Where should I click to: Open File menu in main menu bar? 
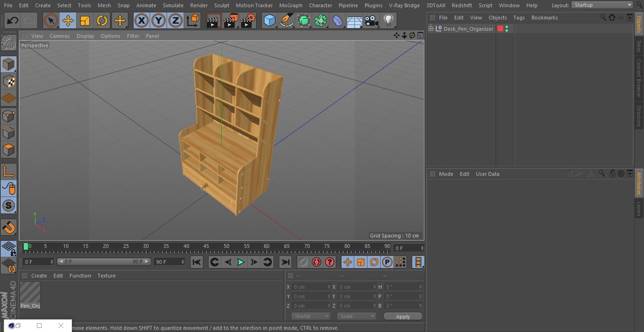[x=8, y=5]
